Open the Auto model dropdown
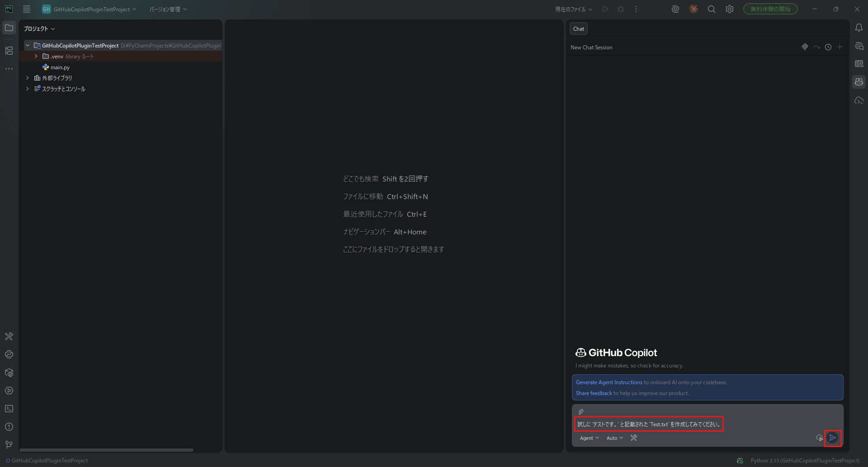The image size is (868, 467). coord(614,438)
